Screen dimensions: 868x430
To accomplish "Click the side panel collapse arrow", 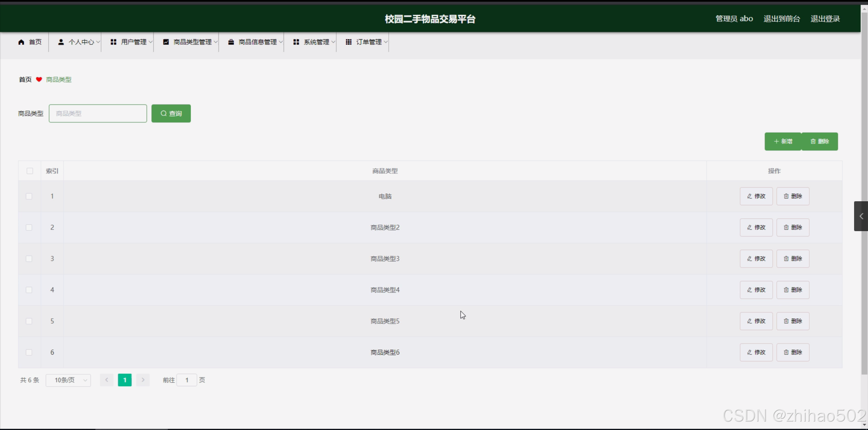I will pyautogui.click(x=861, y=216).
